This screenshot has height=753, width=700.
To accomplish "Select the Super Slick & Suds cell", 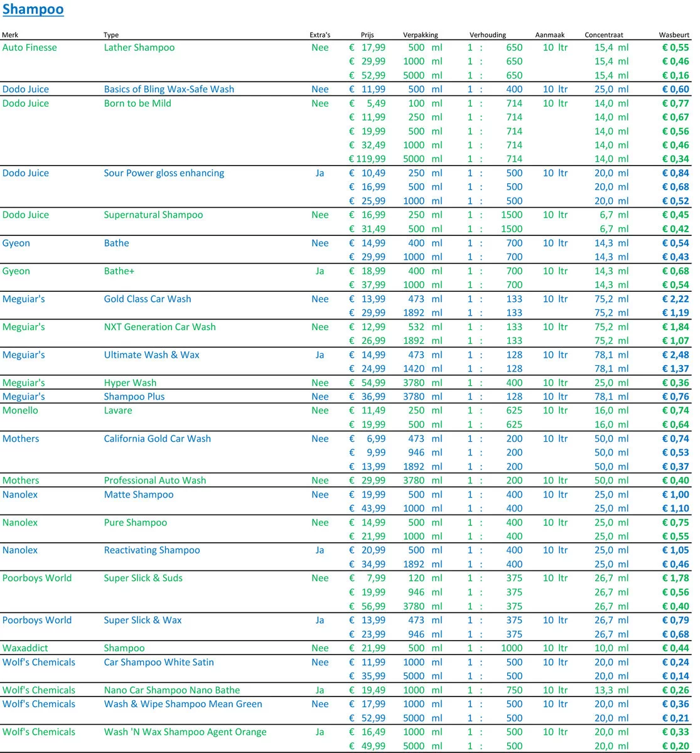I will pyautogui.click(x=143, y=578).
